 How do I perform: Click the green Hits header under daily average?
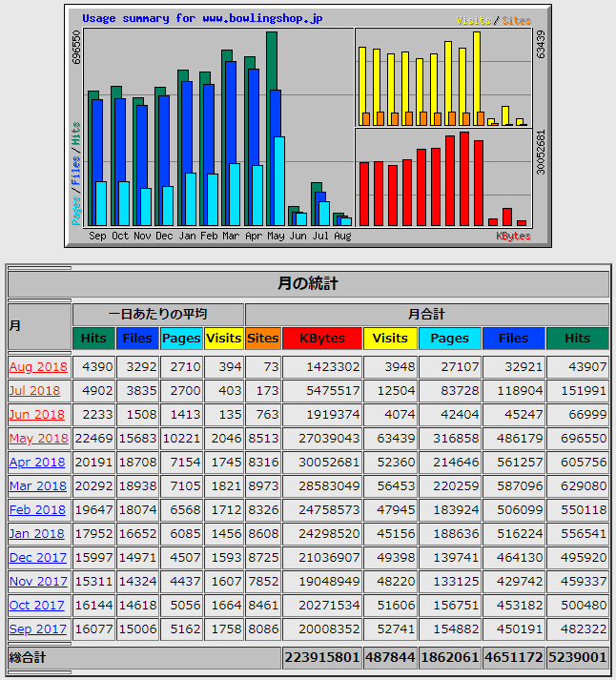[x=93, y=338]
